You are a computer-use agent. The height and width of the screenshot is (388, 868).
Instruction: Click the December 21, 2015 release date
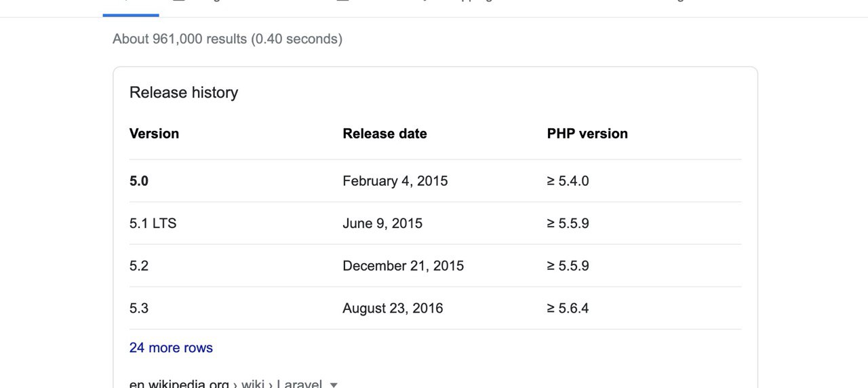tap(403, 266)
